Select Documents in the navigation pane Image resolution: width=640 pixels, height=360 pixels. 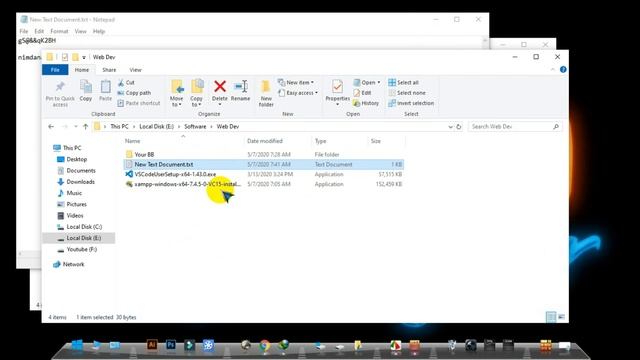[81, 170]
